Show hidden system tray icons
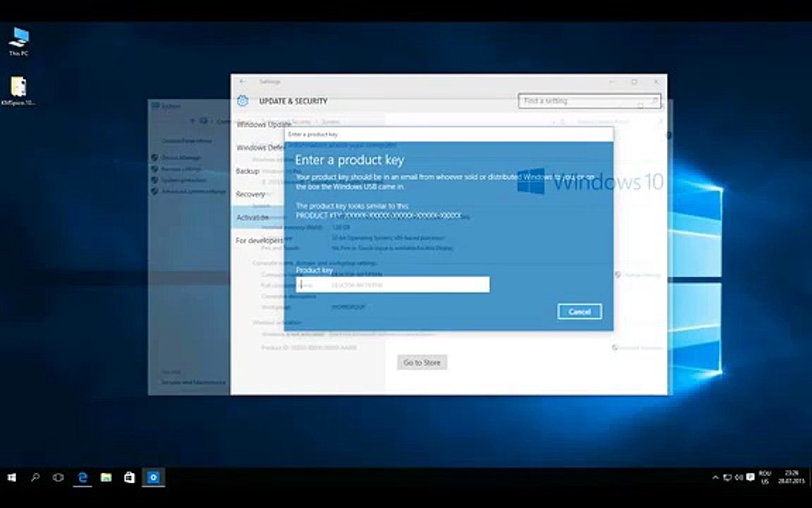This screenshot has width=812, height=508. pos(715,478)
